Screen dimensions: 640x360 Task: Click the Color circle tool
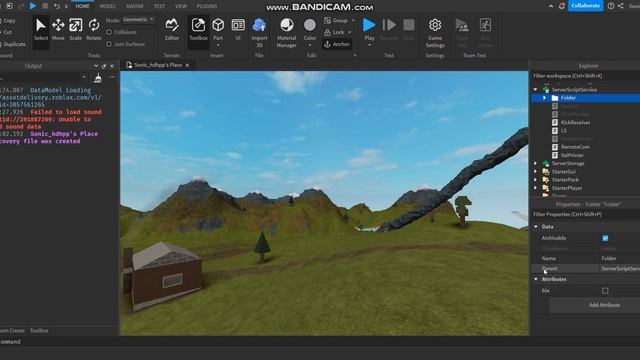coord(310,25)
